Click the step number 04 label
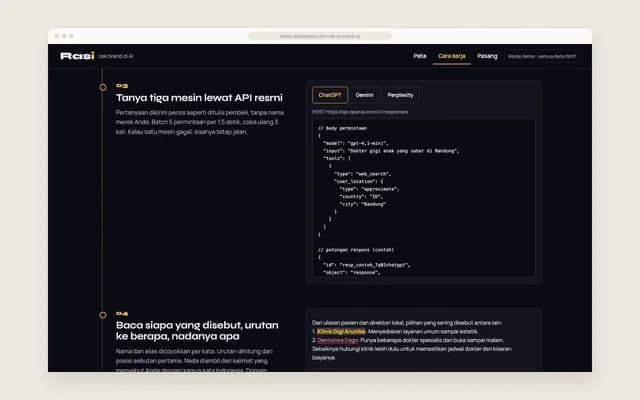 tap(122, 313)
